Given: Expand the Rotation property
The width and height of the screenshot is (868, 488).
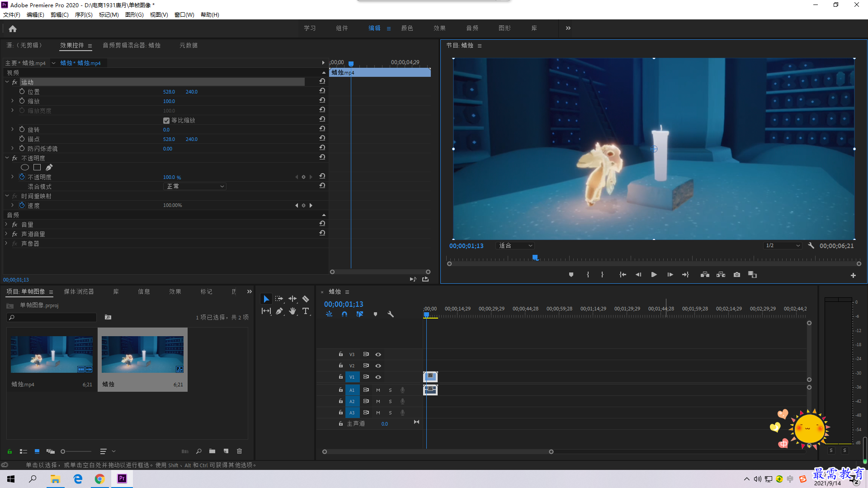Looking at the screenshot, I should pyautogui.click(x=13, y=129).
